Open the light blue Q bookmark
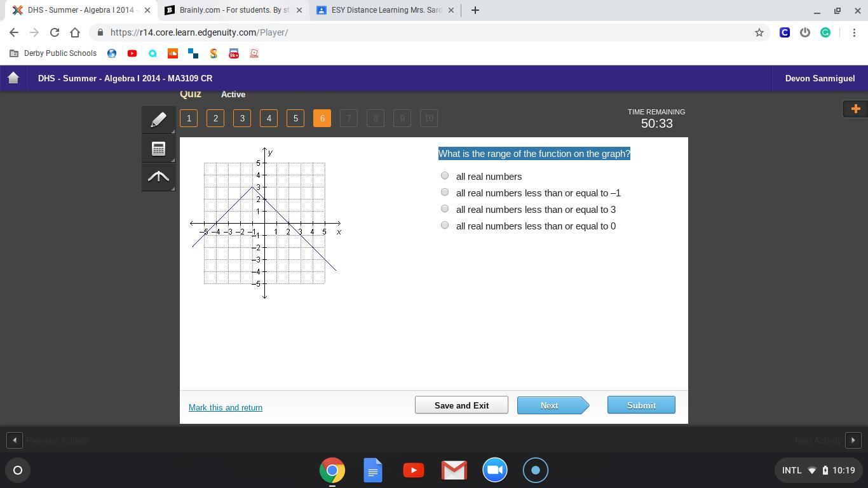 [153, 53]
